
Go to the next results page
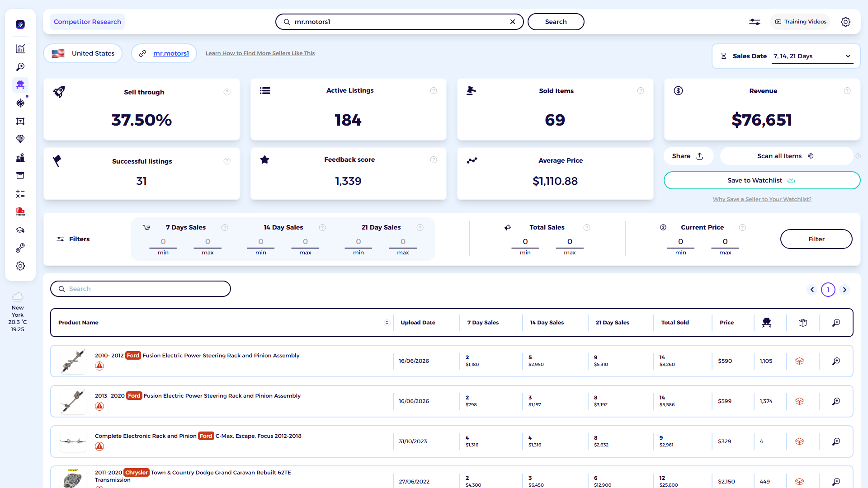tap(844, 290)
